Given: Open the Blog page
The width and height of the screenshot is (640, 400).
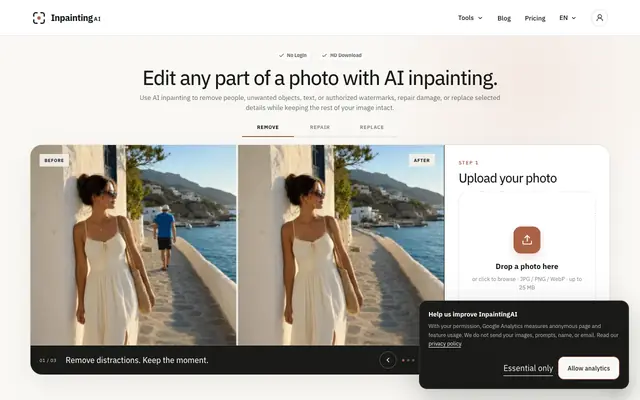Looking at the screenshot, I should tap(504, 18).
